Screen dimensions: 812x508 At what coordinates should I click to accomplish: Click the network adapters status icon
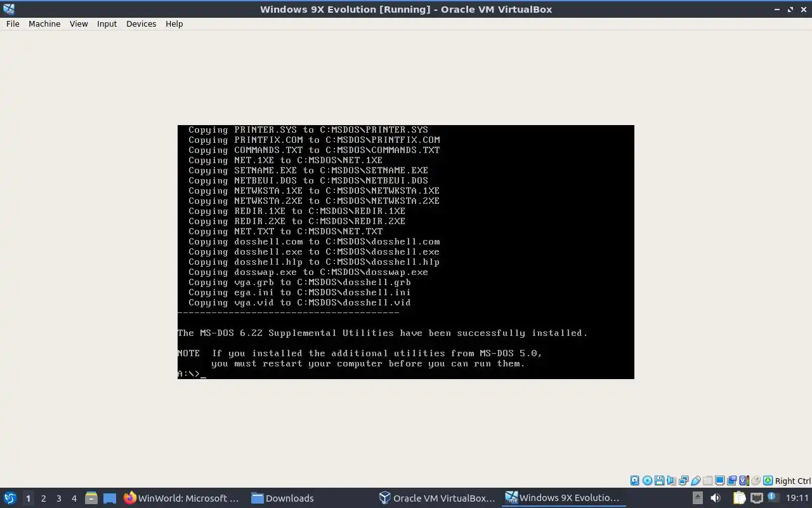(684, 481)
